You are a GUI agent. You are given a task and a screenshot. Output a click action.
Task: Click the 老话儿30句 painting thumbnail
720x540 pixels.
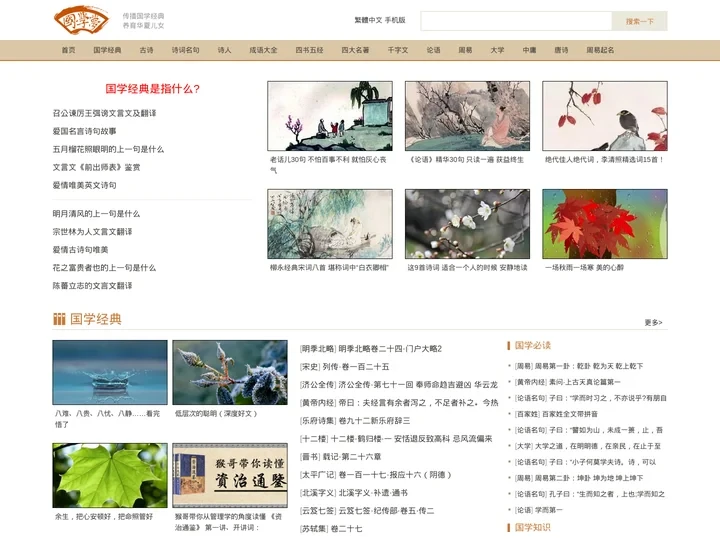click(x=330, y=116)
